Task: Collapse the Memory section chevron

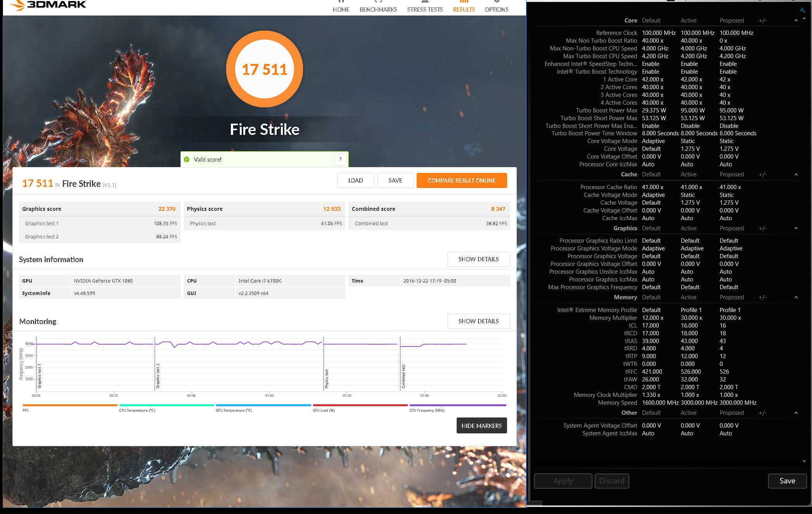Action: point(796,297)
